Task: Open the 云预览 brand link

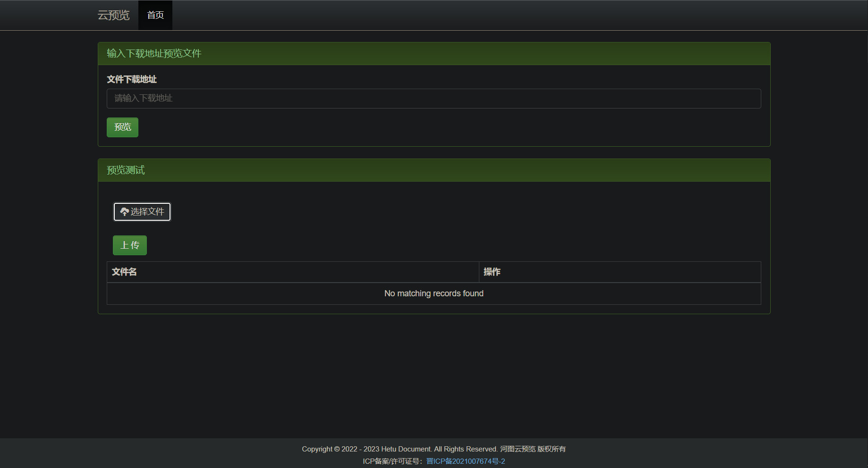Action: (x=113, y=15)
